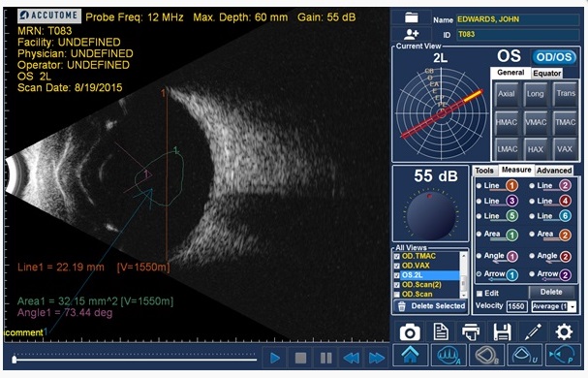Select the Line 5 measurement tool
Screen dimensions: 588x378
pyautogui.click(x=497, y=216)
